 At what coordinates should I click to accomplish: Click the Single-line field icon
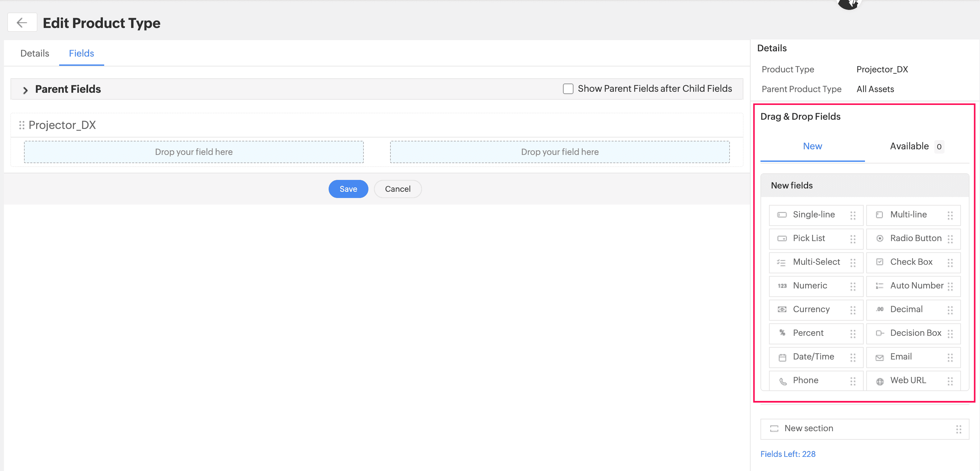pos(782,215)
